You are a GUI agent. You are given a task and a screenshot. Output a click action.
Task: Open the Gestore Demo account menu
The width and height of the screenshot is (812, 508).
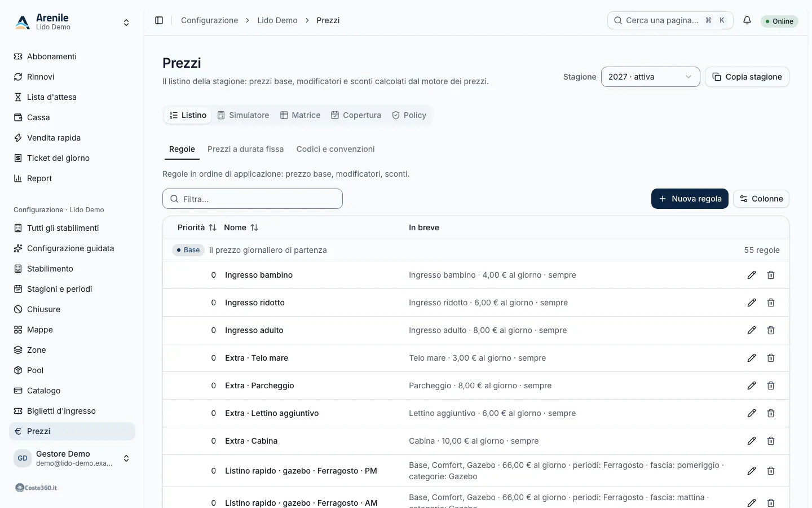click(x=72, y=458)
